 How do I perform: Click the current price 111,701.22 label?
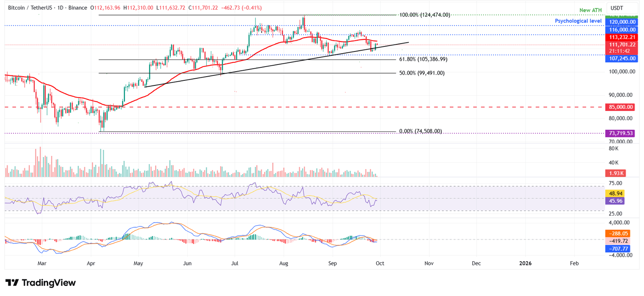point(622,44)
